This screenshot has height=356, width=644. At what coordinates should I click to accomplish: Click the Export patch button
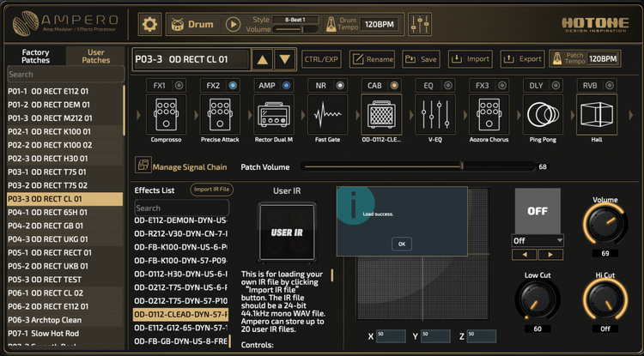coord(522,59)
